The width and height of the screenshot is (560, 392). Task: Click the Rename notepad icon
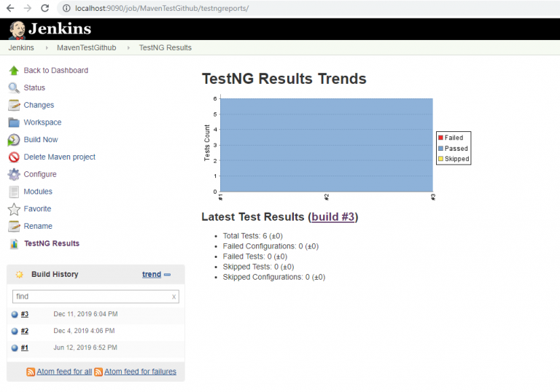14,227
